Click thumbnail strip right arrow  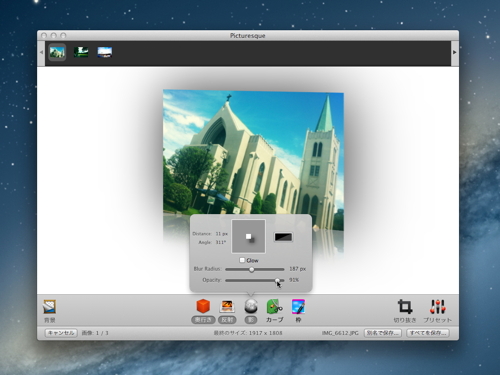tap(454, 52)
